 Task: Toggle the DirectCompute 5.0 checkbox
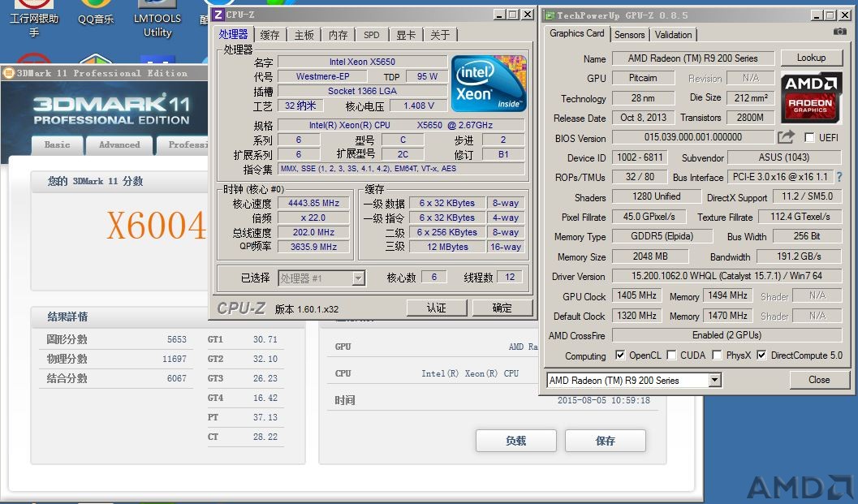pyautogui.click(x=761, y=355)
